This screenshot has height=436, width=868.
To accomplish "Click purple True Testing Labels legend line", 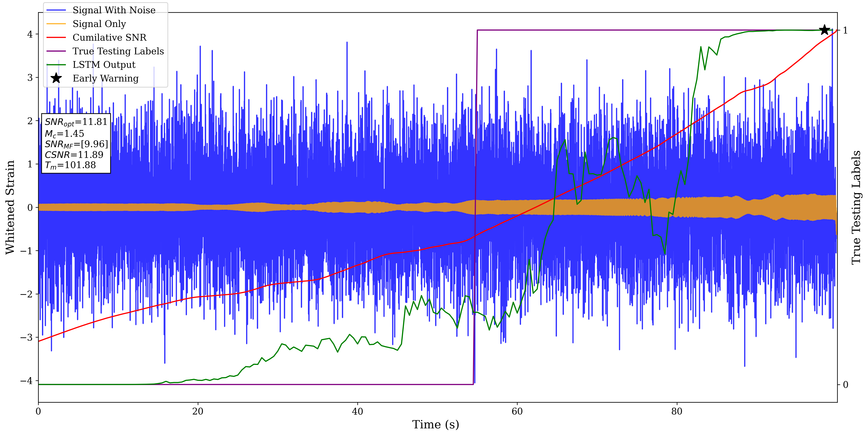I will click(56, 51).
